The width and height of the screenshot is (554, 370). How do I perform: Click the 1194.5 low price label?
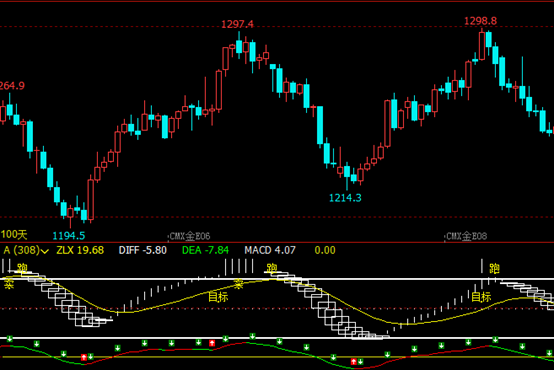click(x=69, y=236)
